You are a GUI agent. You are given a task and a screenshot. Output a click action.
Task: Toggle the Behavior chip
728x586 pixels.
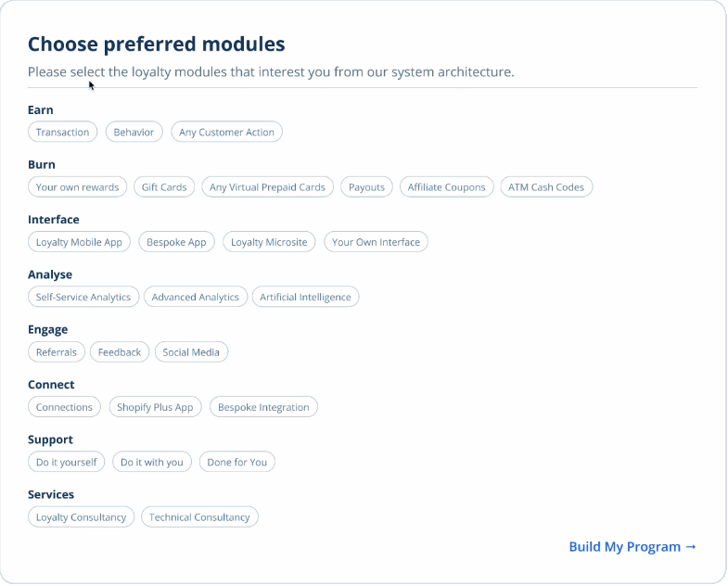pyautogui.click(x=134, y=132)
